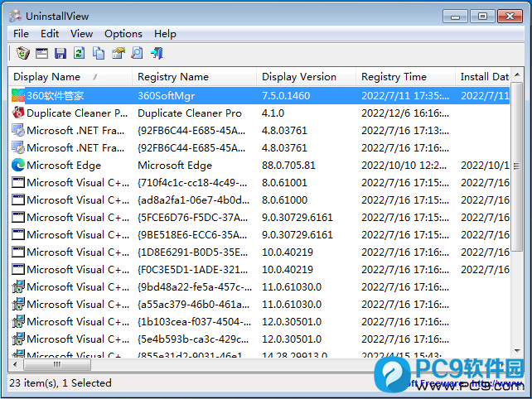Click version 88.0.705.81 cell
This screenshot has height=399, width=532.
pos(288,166)
